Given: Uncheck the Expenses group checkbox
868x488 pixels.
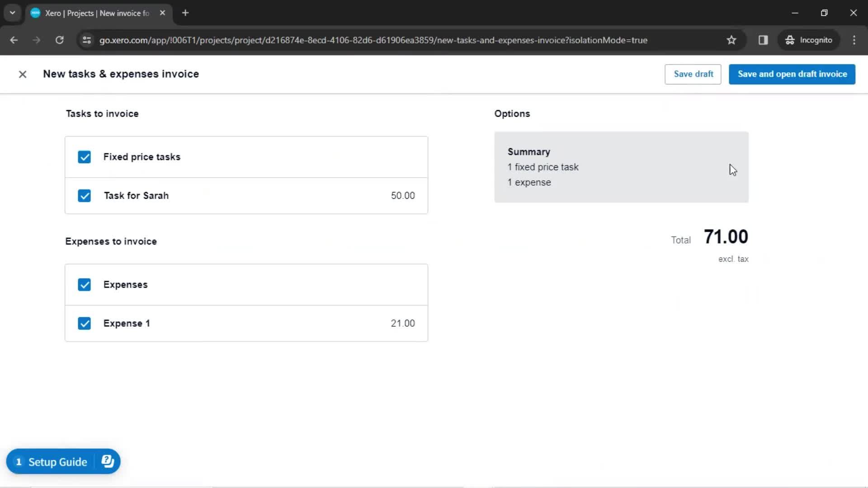Looking at the screenshot, I should click(84, 285).
